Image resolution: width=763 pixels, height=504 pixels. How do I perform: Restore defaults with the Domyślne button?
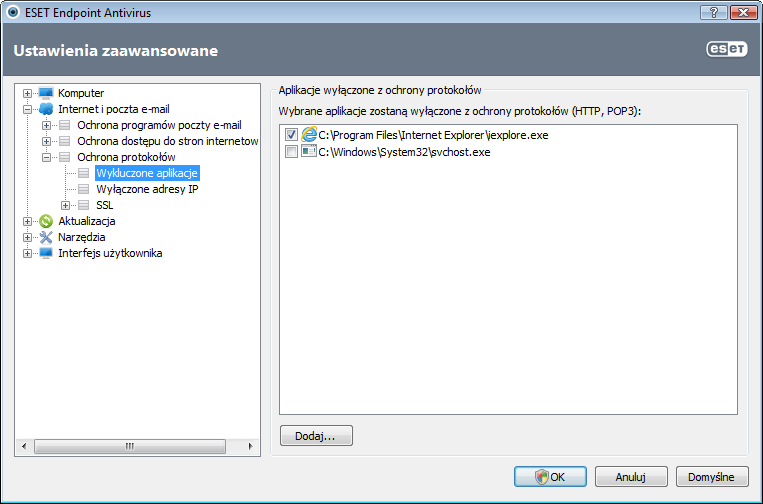(712, 477)
